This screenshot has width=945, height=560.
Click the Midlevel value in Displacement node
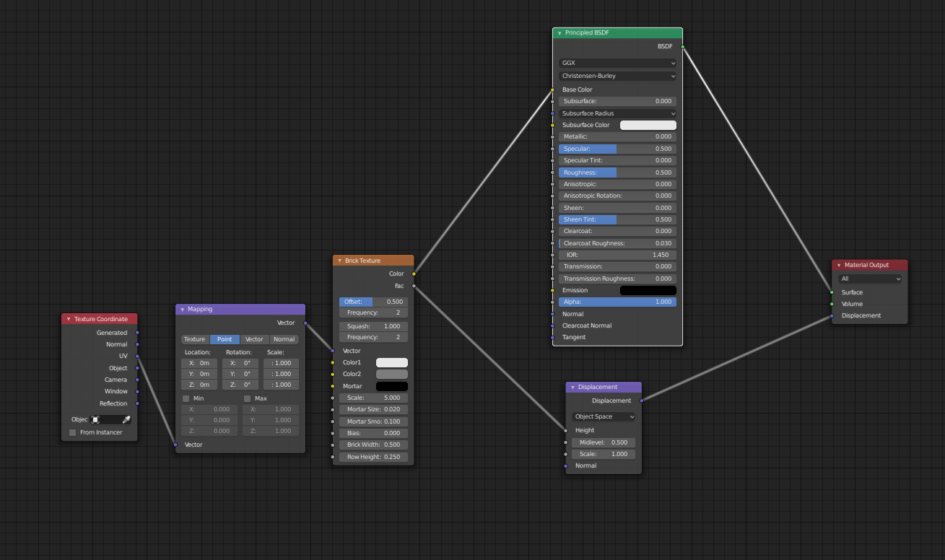pyautogui.click(x=604, y=442)
